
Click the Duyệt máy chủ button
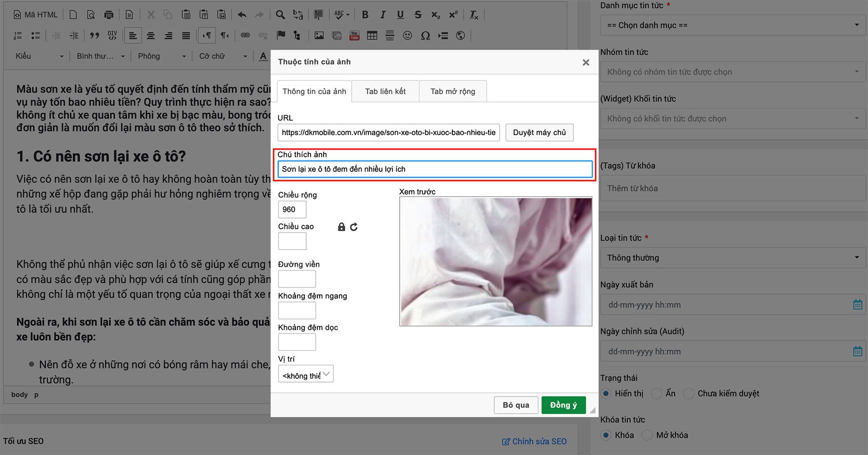(539, 133)
